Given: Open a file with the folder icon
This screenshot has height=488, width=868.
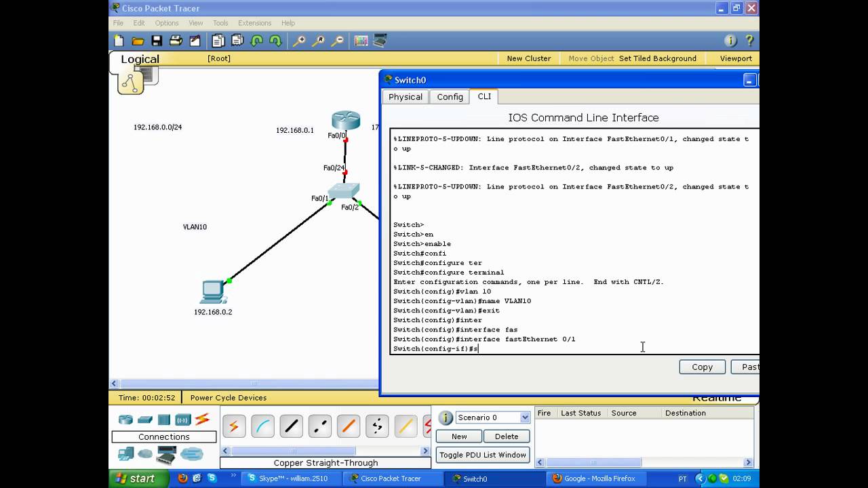Looking at the screenshot, I should (138, 41).
